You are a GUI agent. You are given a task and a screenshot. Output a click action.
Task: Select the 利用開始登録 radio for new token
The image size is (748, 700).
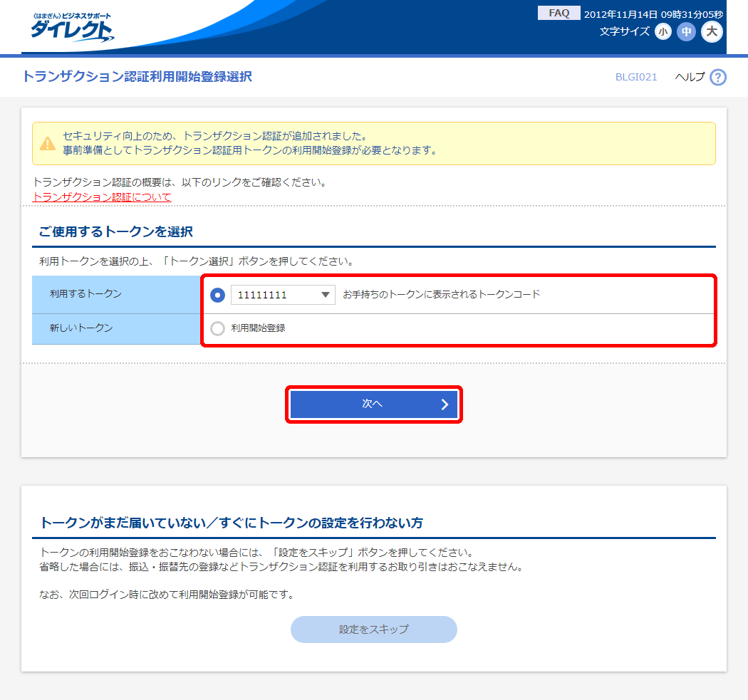coord(217,329)
